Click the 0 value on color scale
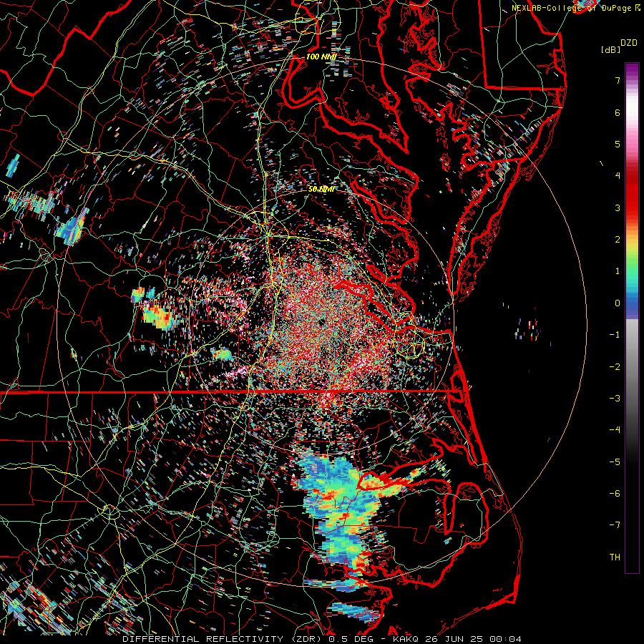 coord(618,303)
